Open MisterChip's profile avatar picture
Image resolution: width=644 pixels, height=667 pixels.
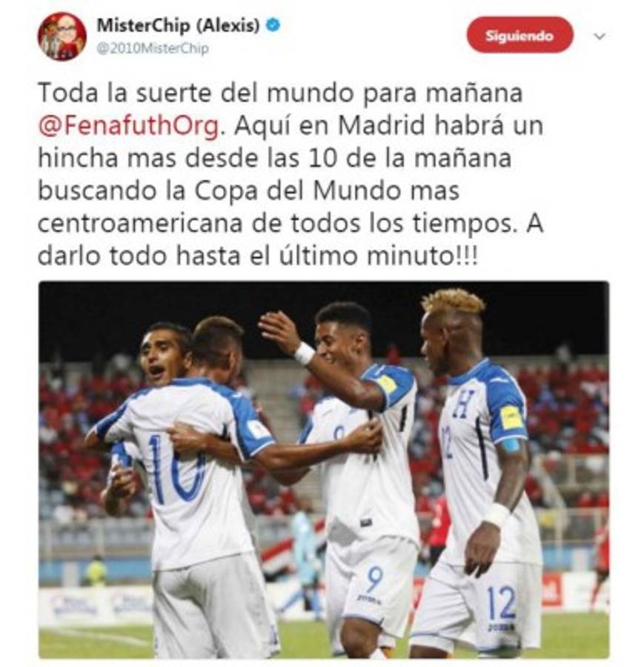tap(62, 36)
